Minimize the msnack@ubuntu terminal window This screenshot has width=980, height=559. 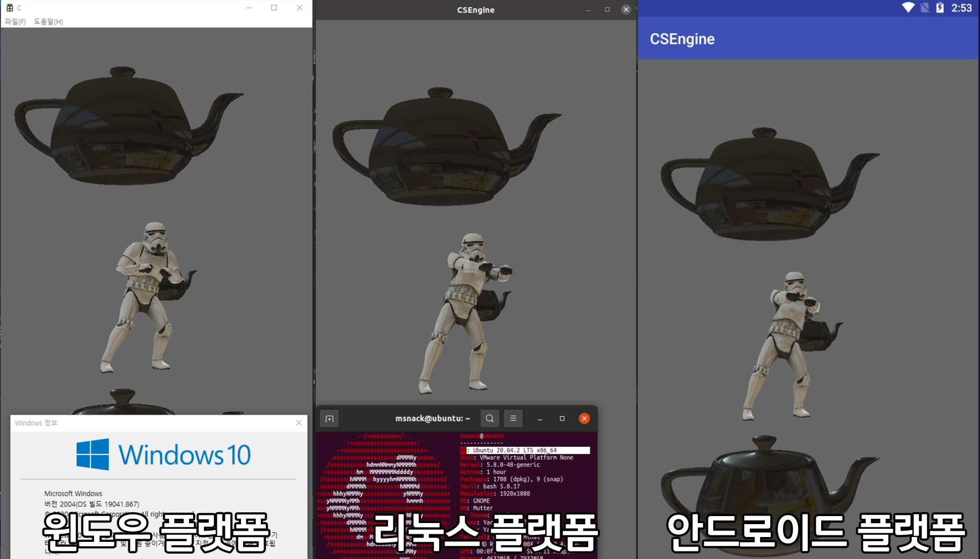(x=540, y=418)
